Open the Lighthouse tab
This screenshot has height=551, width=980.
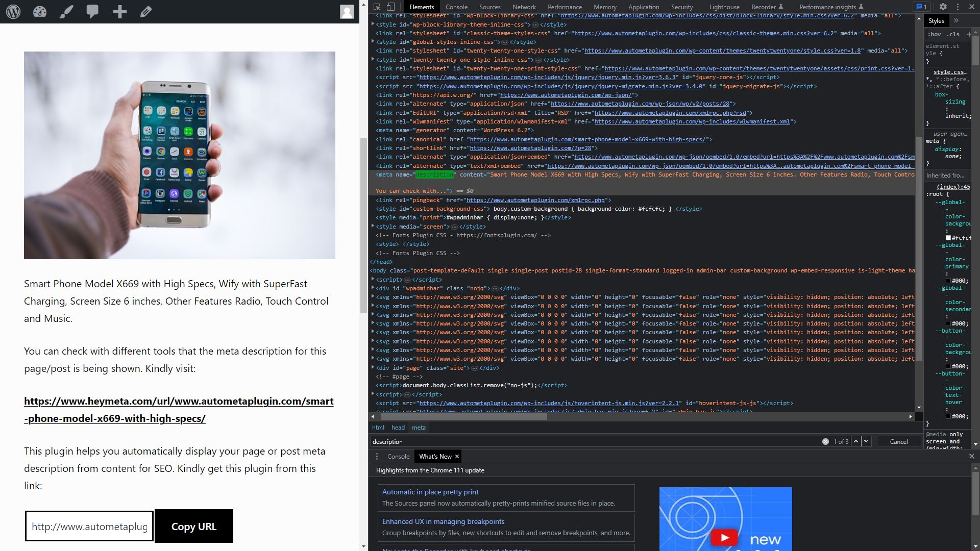click(724, 7)
